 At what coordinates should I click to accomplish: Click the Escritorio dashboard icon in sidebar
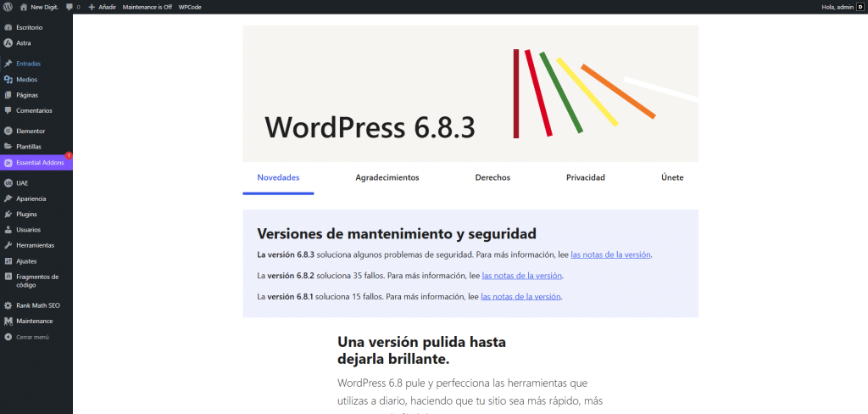click(8, 27)
